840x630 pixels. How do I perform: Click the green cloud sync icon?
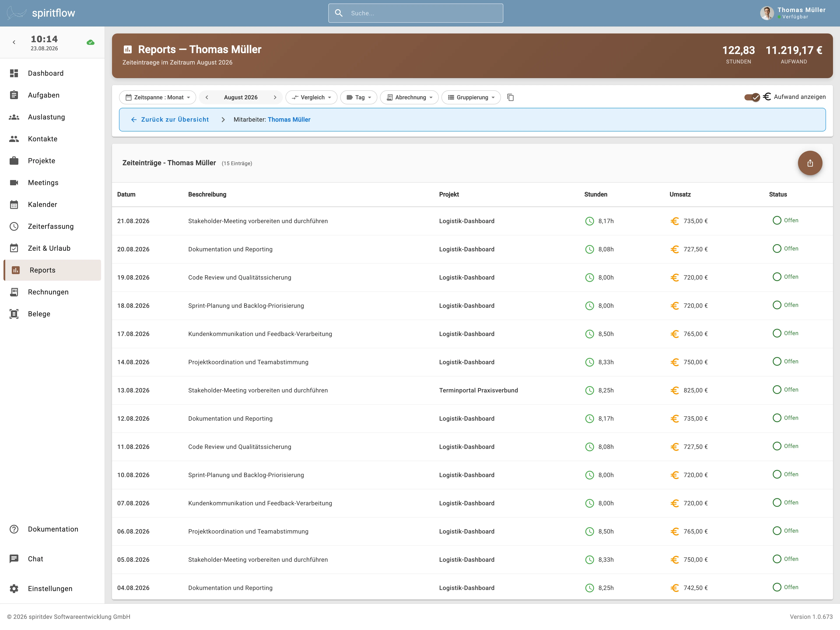90,42
